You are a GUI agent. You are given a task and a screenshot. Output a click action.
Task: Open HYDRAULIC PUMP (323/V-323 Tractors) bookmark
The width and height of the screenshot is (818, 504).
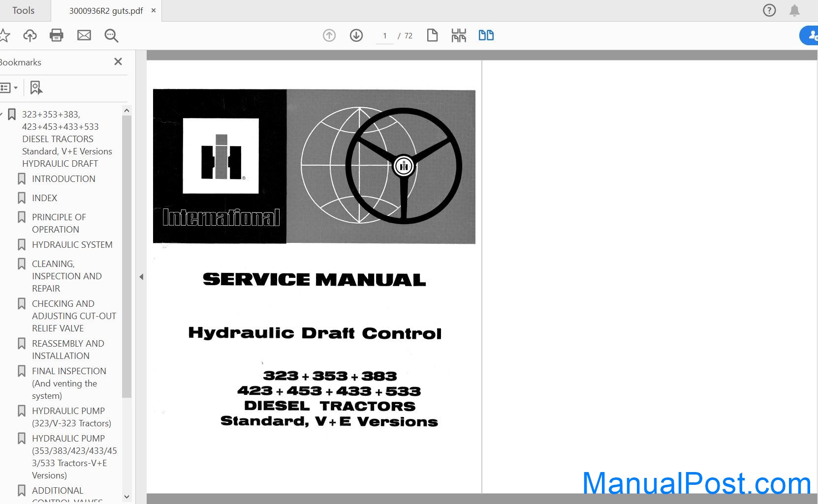(71, 417)
